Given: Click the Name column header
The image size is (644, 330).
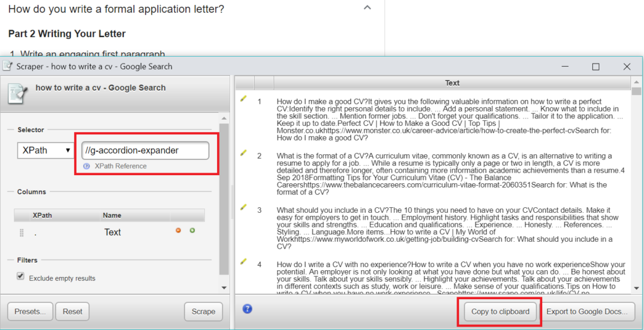Looking at the screenshot, I should [x=112, y=215].
